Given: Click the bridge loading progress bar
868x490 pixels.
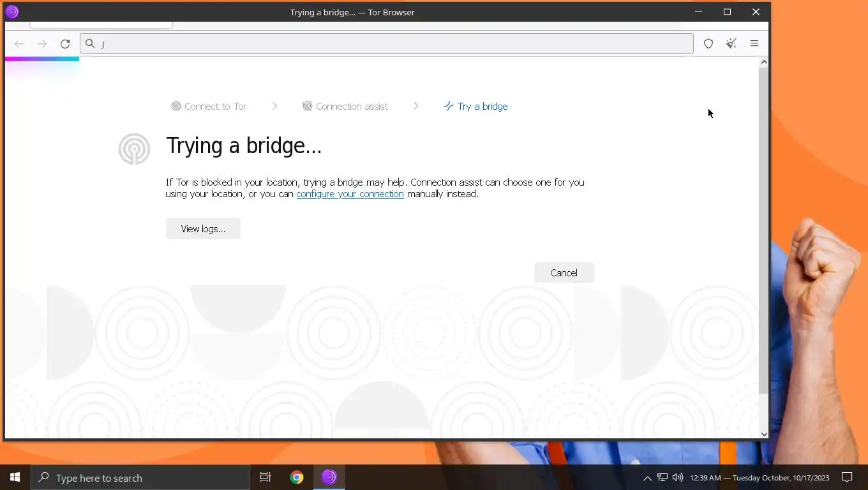Looking at the screenshot, I should point(42,59).
